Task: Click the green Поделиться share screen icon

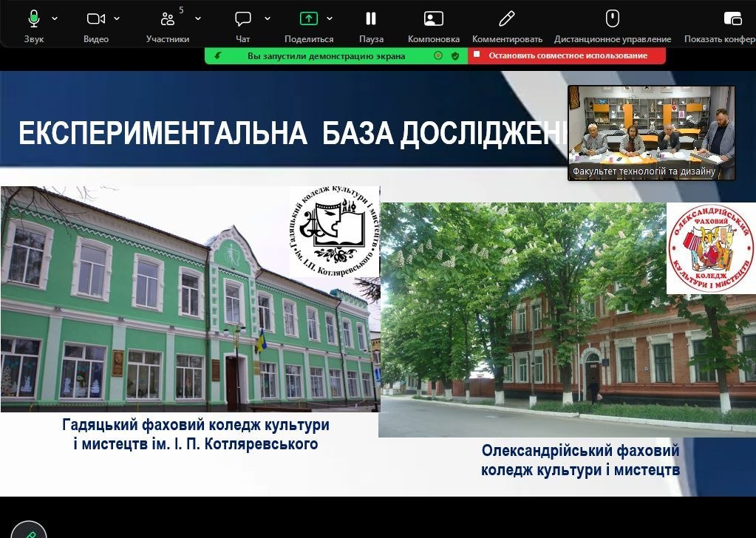Action: click(308, 19)
